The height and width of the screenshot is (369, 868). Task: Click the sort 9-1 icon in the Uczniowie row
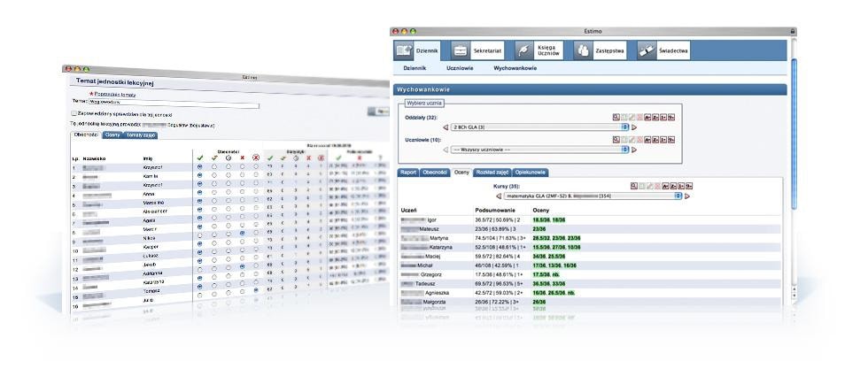tap(671, 140)
